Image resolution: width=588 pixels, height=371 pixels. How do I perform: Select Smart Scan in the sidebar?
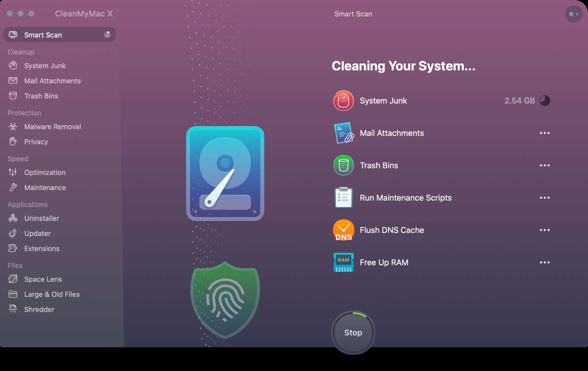60,35
